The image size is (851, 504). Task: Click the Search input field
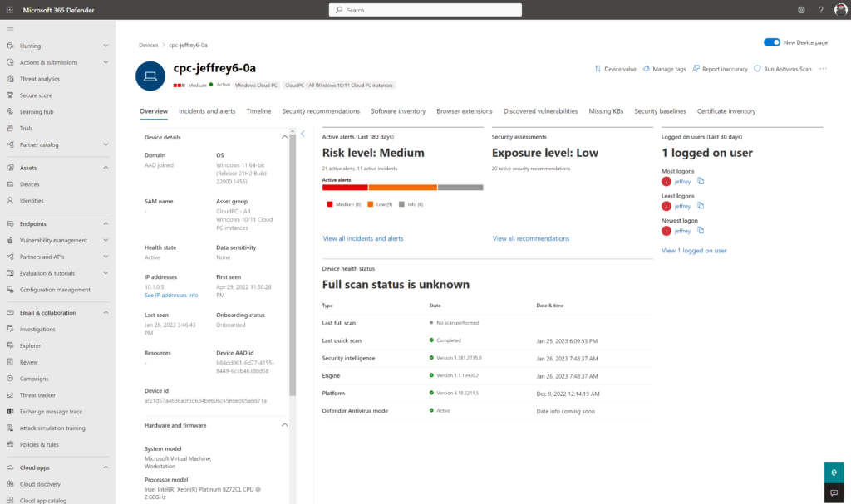pyautogui.click(x=425, y=10)
